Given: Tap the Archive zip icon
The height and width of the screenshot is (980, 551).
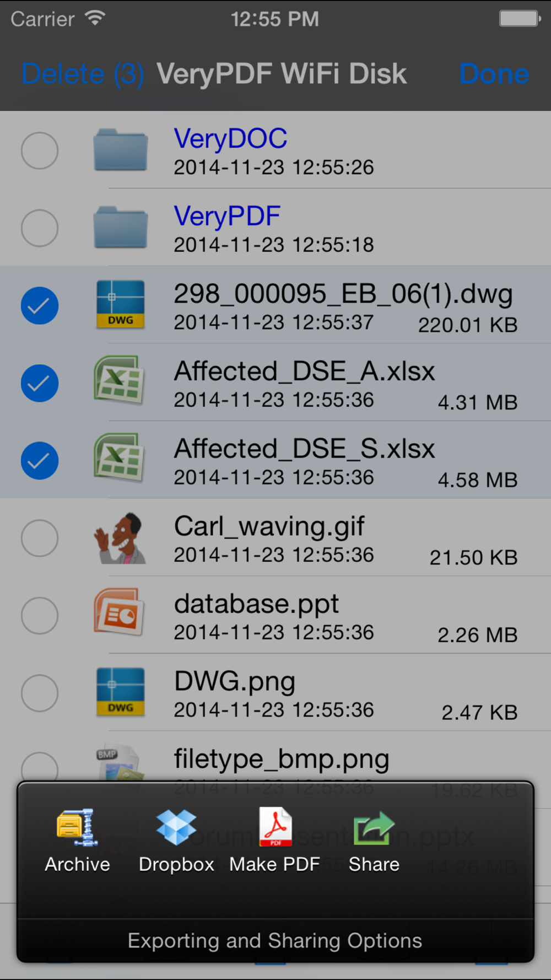Looking at the screenshot, I should [77, 827].
